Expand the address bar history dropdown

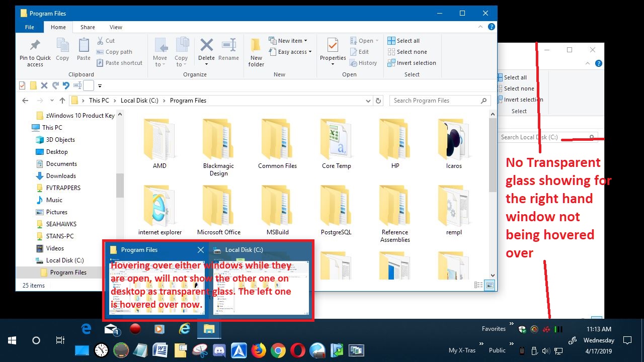coord(369,101)
